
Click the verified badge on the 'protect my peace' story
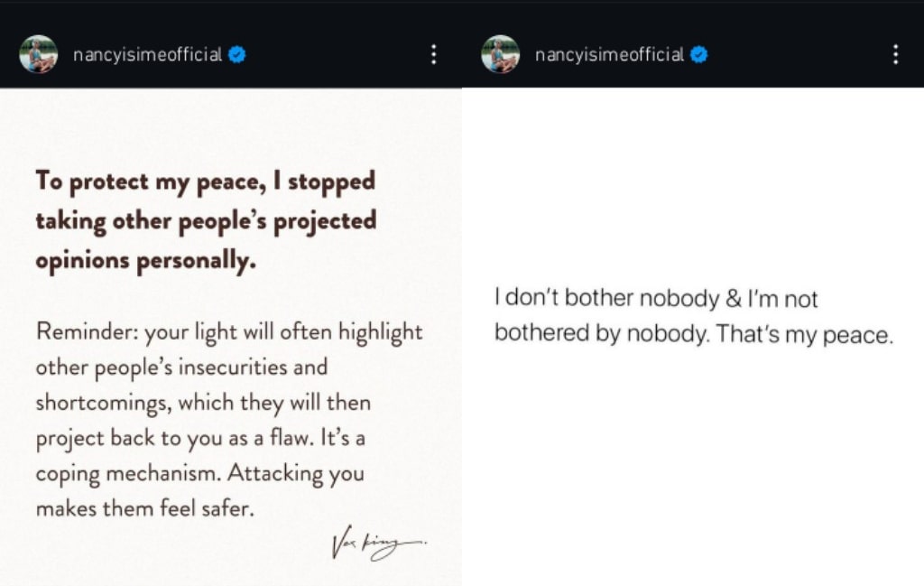(x=237, y=55)
